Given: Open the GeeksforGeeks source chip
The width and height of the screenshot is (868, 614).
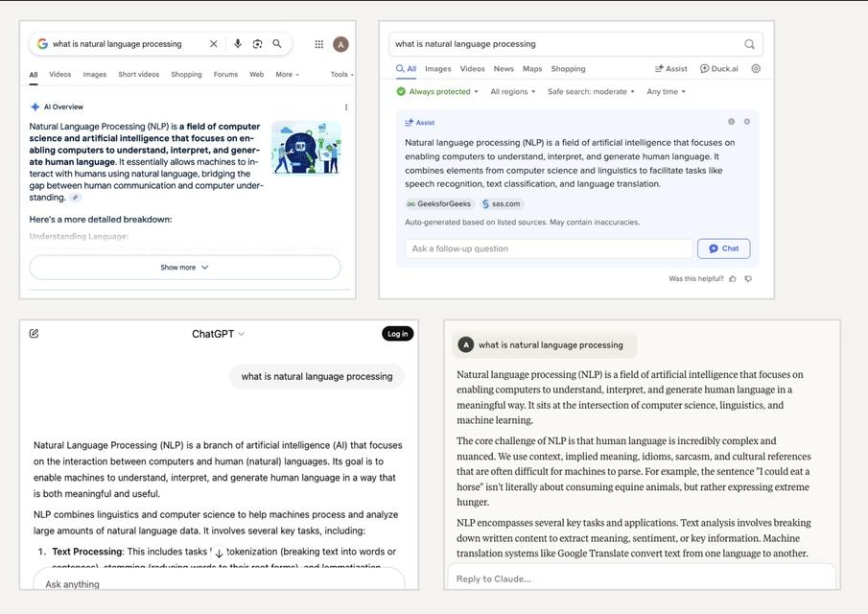Looking at the screenshot, I should click(x=438, y=203).
